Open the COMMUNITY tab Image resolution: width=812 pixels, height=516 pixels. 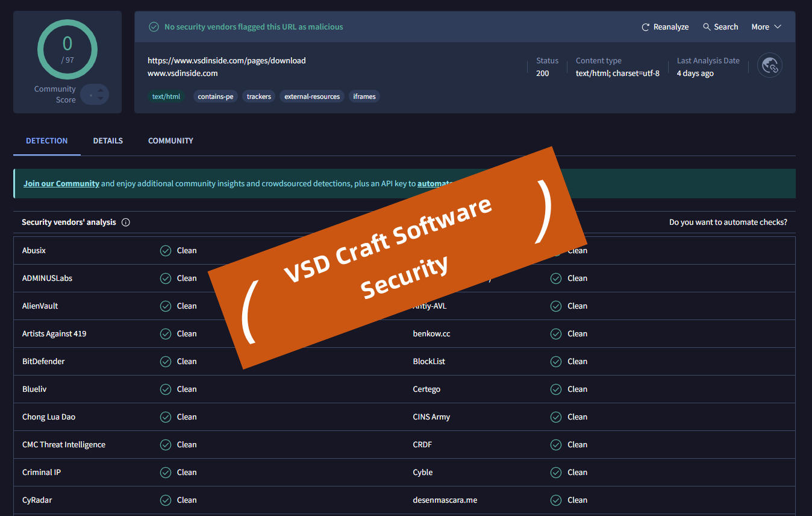coord(170,141)
